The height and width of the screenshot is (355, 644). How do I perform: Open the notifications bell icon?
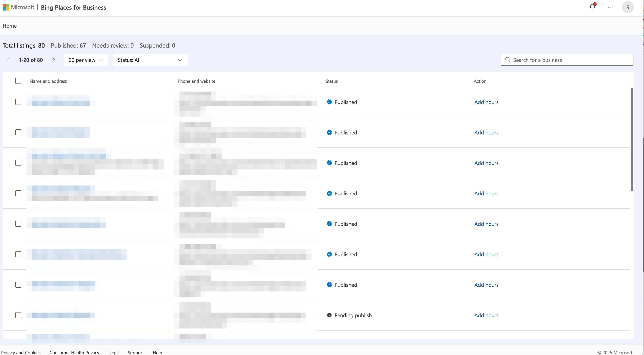pyautogui.click(x=592, y=7)
